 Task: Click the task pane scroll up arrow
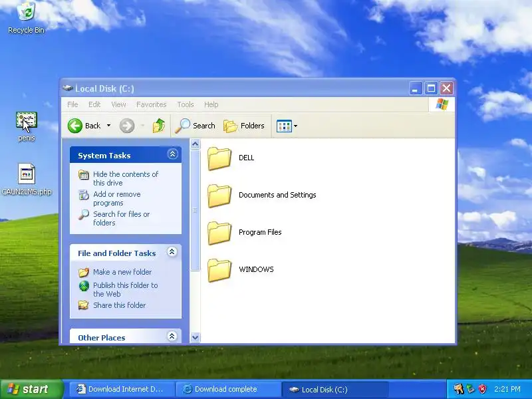(195, 144)
